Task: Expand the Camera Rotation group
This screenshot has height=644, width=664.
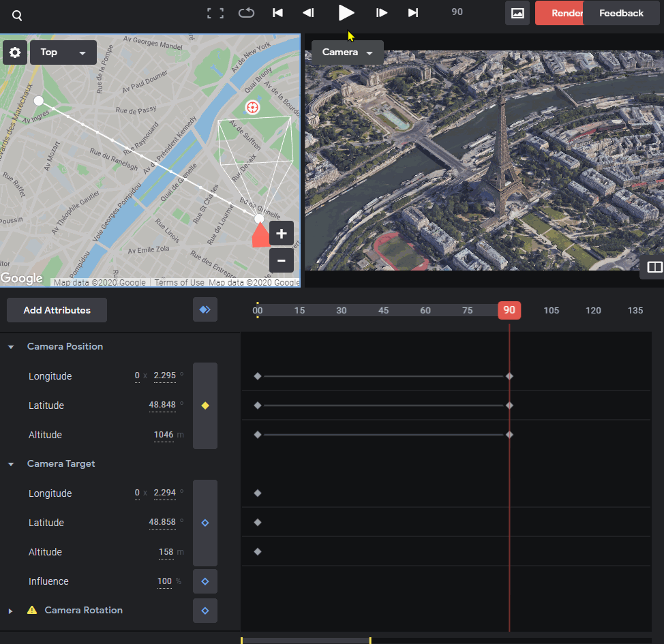Action: pyautogui.click(x=11, y=611)
